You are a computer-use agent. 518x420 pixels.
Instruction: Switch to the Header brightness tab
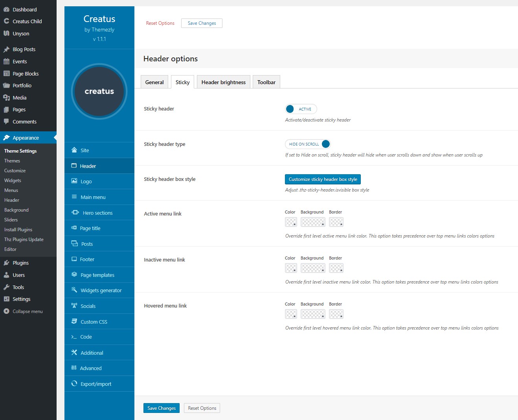tap(224, 82)
